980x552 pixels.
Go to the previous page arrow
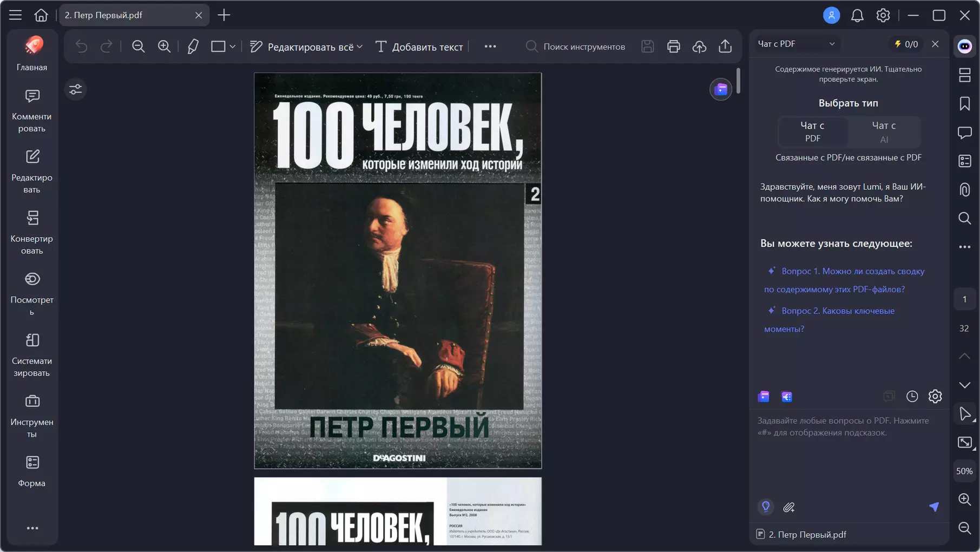[x=964, y=356]
